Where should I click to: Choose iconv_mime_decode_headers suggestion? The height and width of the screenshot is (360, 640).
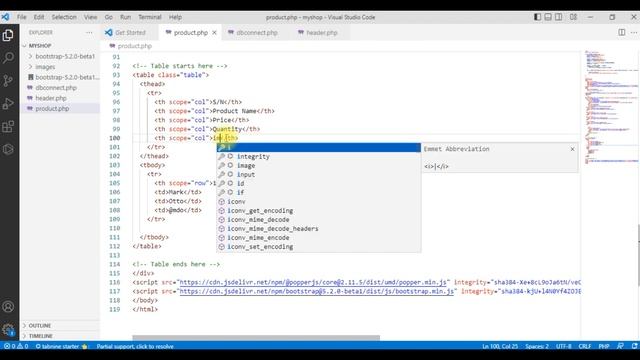(x=318, y=229)
